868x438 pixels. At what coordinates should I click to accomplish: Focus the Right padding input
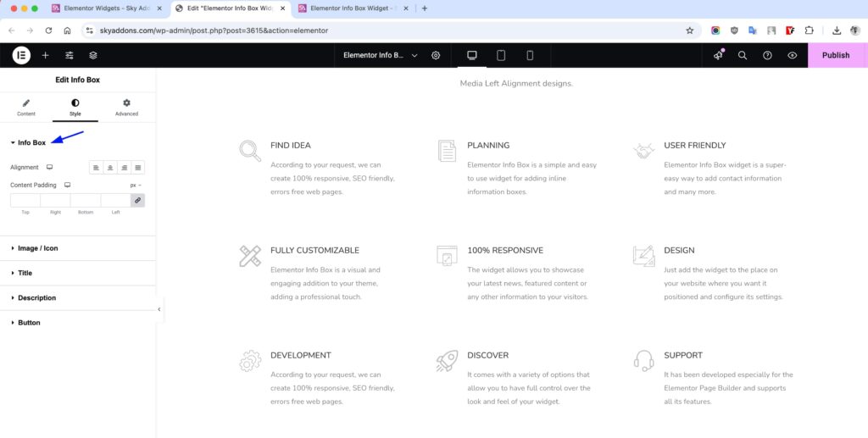click(x=55, y=200)
